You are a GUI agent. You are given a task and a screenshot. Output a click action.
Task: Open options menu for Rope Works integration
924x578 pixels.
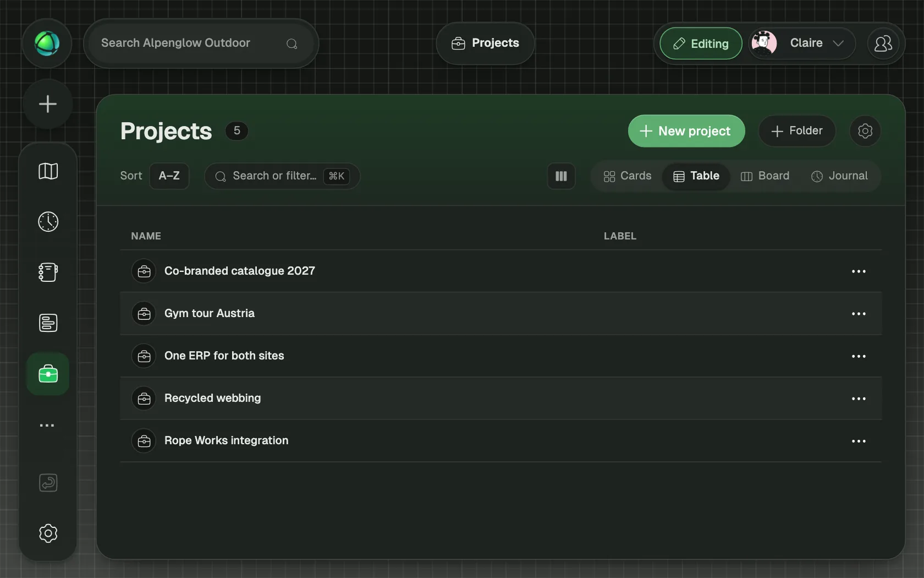859,441
